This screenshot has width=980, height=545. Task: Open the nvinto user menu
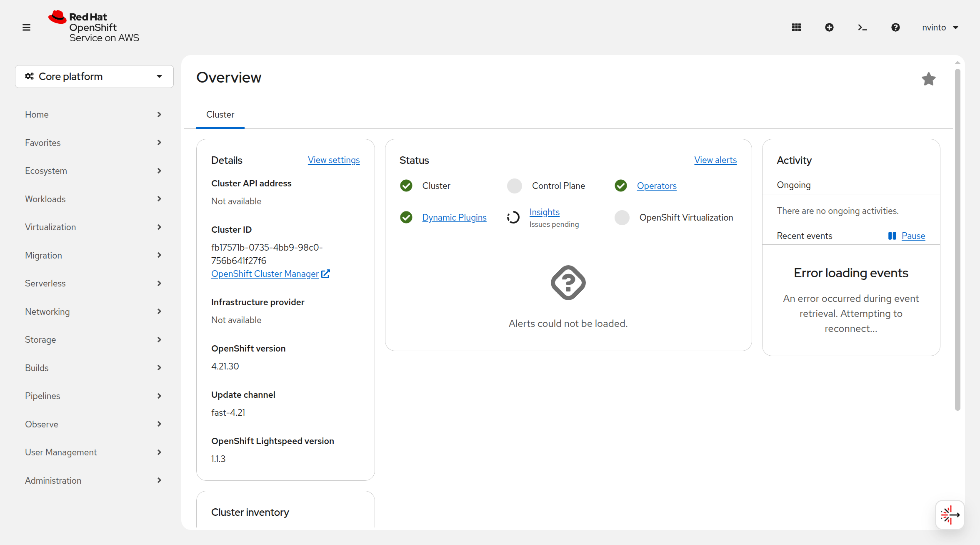(x=940, y=28)
